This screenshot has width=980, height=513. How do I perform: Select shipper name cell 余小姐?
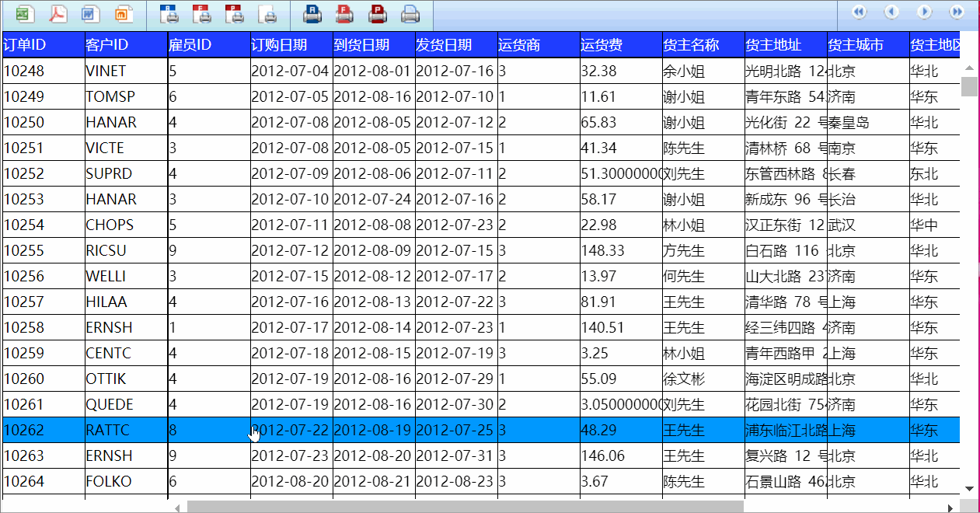(x=703, y=71)
